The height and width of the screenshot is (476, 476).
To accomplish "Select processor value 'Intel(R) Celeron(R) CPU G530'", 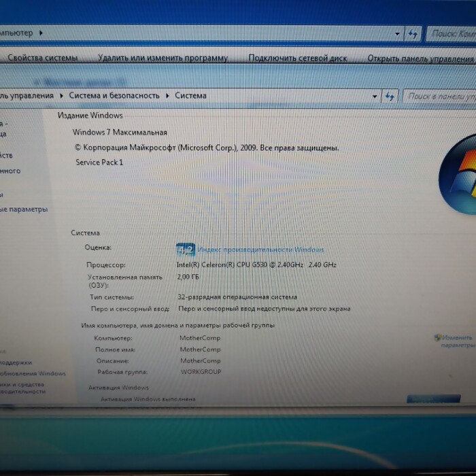I will [x=222, y=265].
